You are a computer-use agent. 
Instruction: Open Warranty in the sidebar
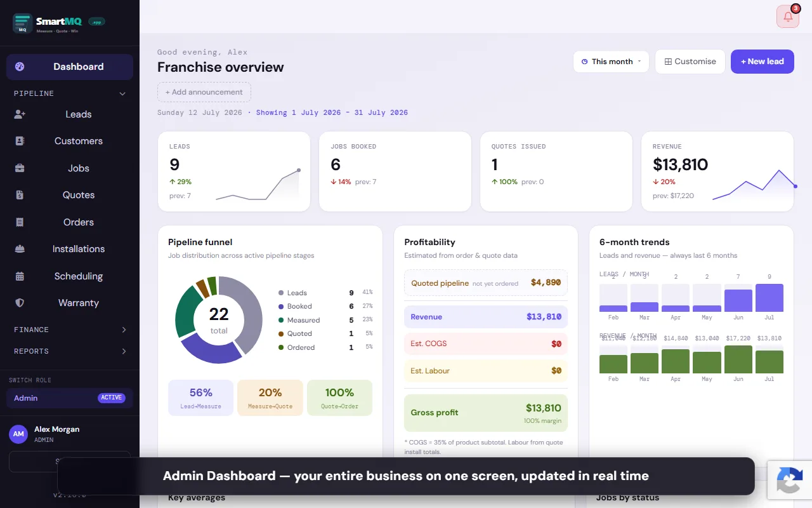pos(70,303)
